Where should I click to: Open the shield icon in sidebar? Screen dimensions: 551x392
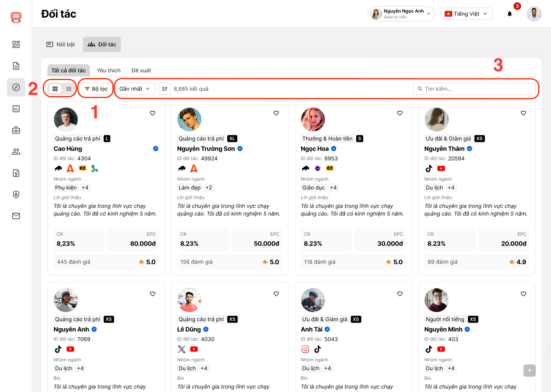(16, 194)
